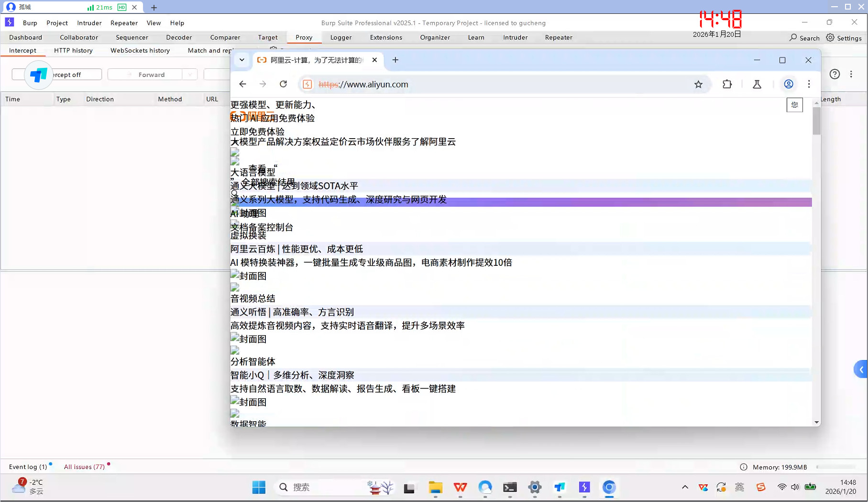Click the browser reload page icon

[283, 84]
